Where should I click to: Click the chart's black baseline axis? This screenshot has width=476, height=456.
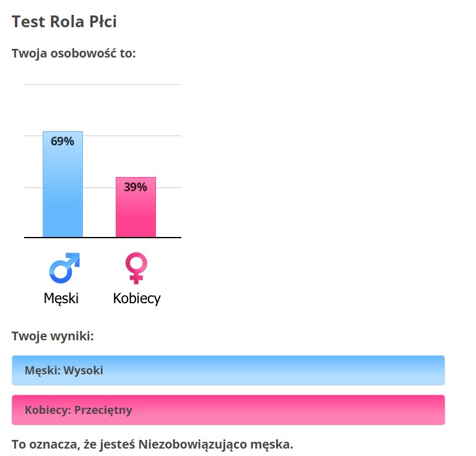click(x=99, y=237)
